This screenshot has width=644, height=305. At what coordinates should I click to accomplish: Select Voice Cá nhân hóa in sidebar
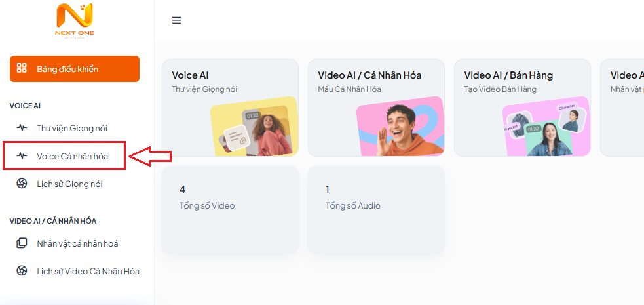(72, 156)
